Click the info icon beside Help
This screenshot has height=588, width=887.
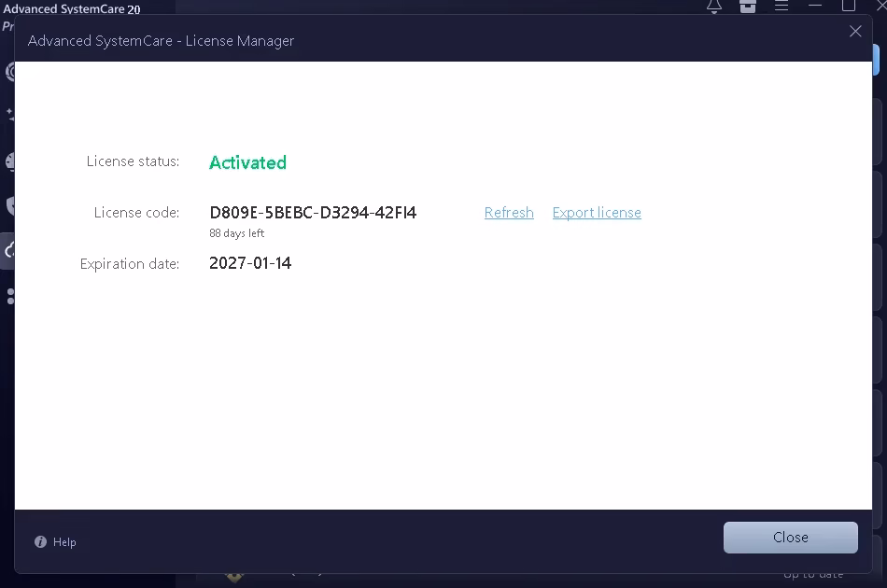coord(40,541)
